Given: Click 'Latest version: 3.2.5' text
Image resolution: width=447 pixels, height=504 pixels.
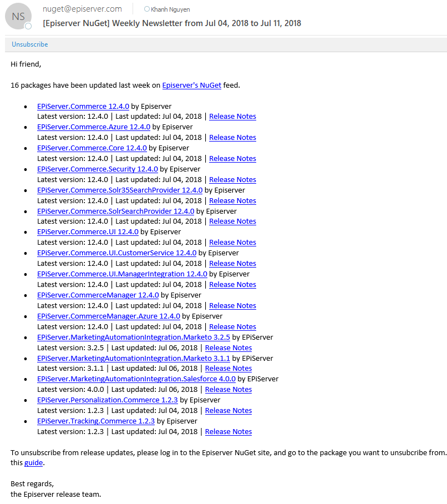Looking at the screenshot, I should pos(70,348).
